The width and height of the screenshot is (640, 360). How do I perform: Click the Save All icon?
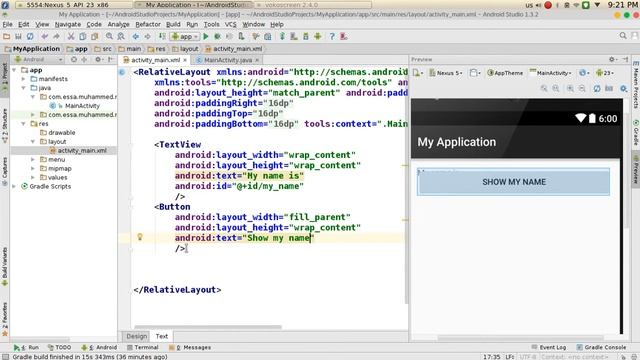tap(18, 36)
